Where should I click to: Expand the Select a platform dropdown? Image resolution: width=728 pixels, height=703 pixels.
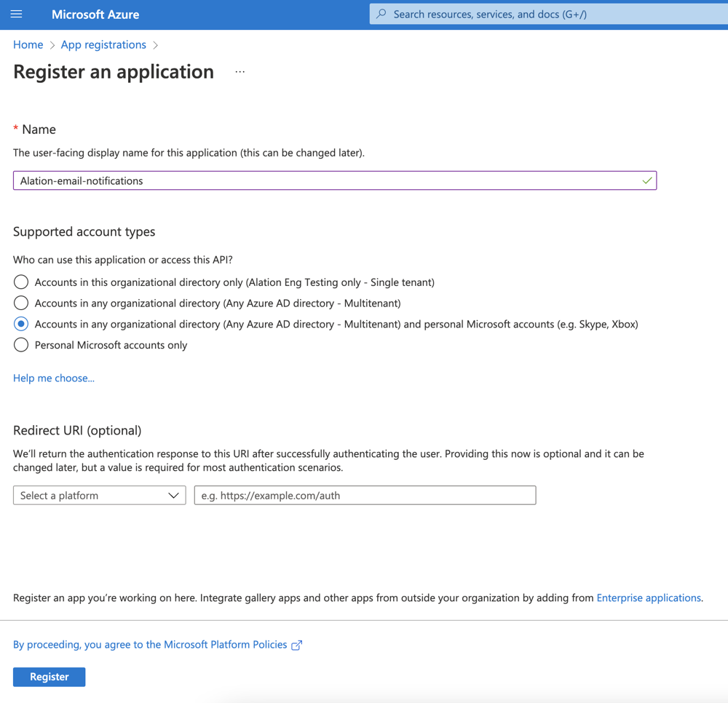click(99, 495)
